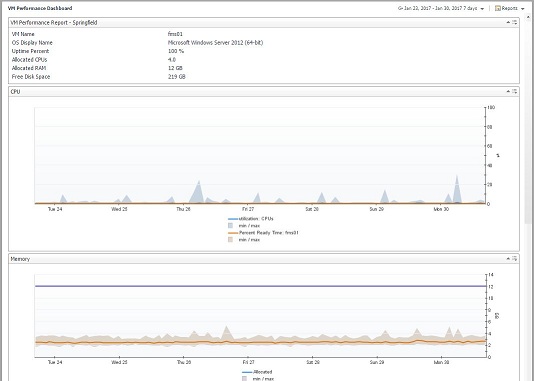Image resolution: width=534 pixels, height=381 pixels.
Task: Click Mon 30 on the Memory chart axis
Action: [x=441, y=362]
